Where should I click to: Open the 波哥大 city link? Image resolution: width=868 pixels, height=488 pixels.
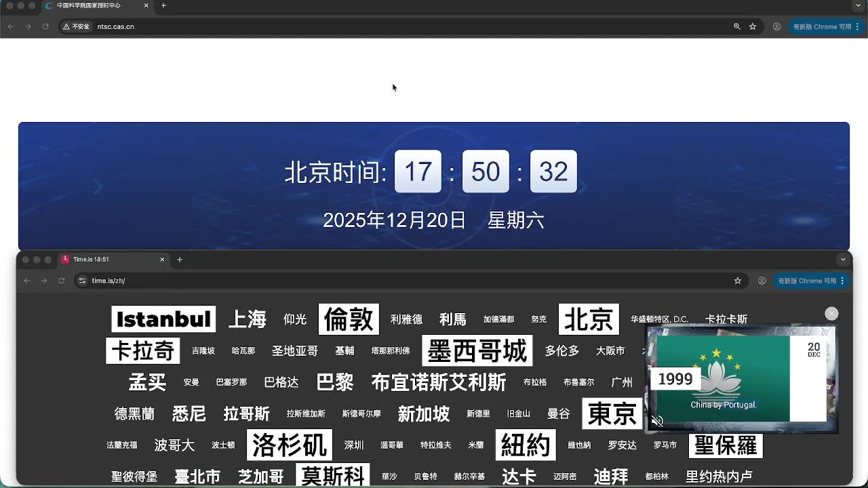click(174, 445)
